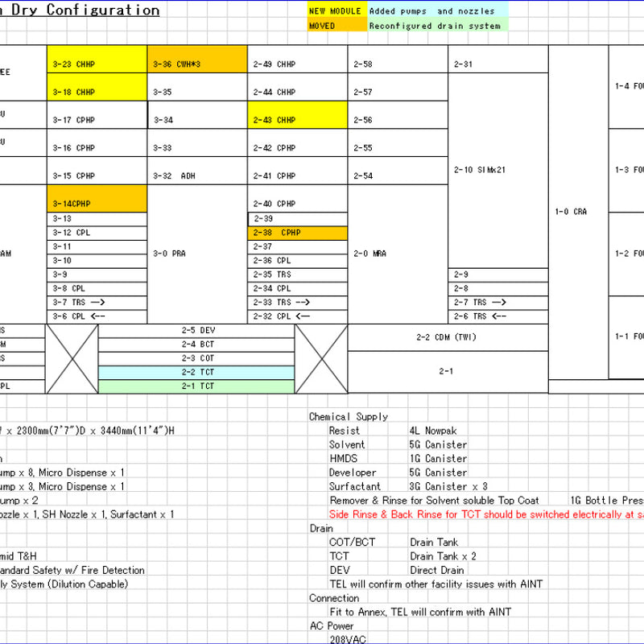Select the 3-14CPHP highlighted cell
This screenshot has height=644, width=644.
point(97,204)
